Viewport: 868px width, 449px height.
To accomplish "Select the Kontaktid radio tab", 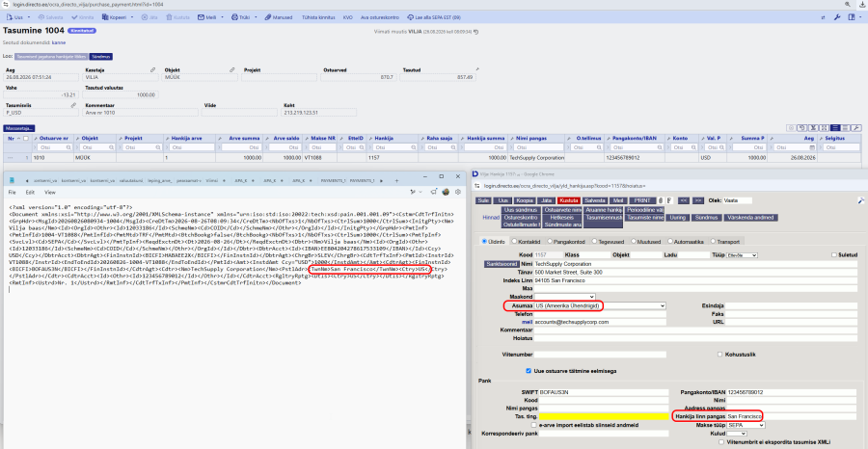I will (514, 241).
